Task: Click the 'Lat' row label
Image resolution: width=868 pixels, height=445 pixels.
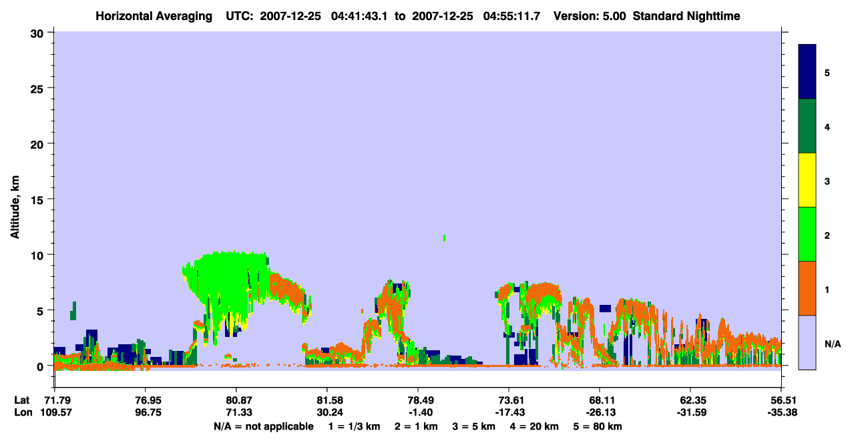Action: point(21,400)
